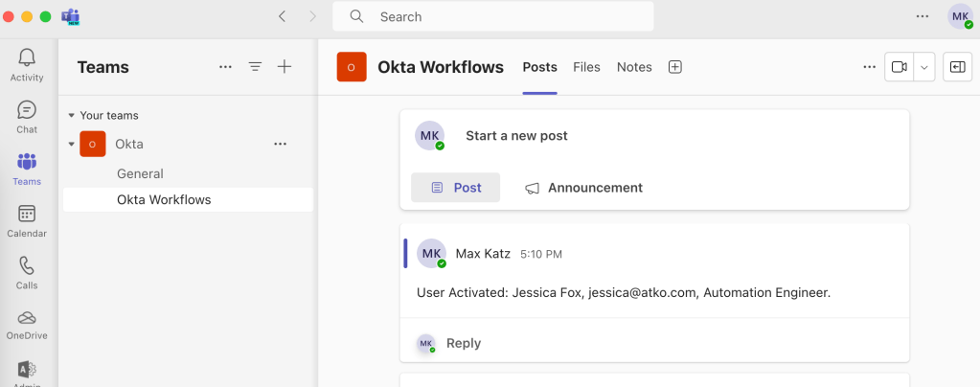Go to the Calls section

coord(27,272)
